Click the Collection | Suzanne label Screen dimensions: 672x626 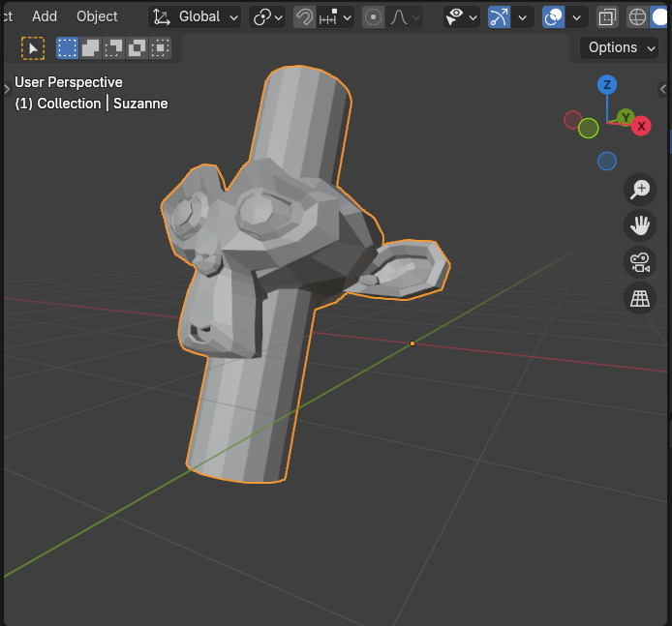coord(91,104)
